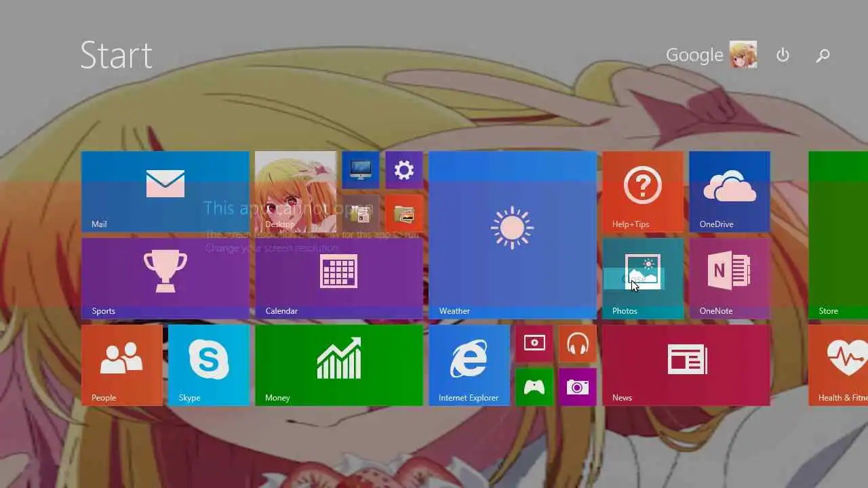Open the Help+Tips tile
The height and width of the screenshot is (488, 868).
[x=643, y=192]
